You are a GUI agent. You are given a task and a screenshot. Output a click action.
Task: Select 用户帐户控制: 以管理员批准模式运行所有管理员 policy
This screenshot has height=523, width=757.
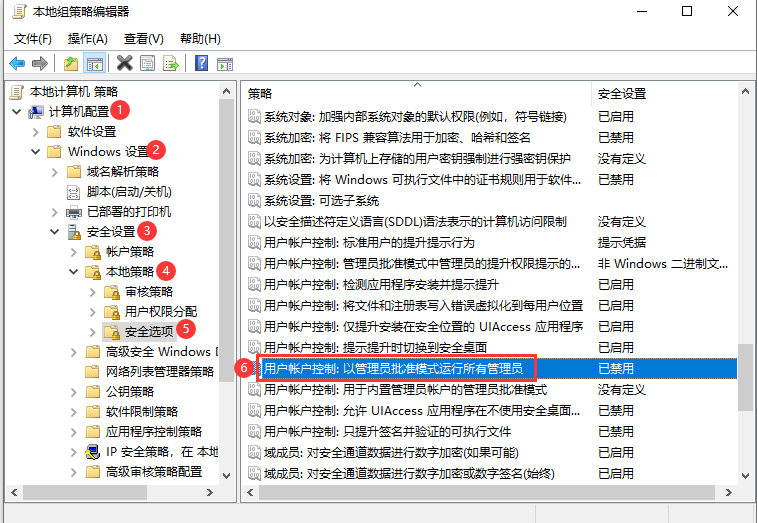393,368
